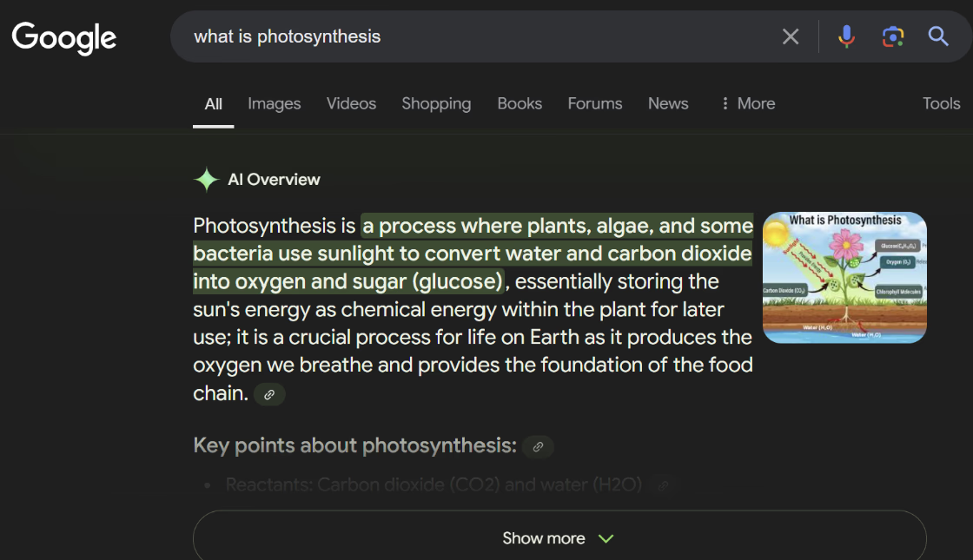Expand the AI Overview with Show more

coord(544,537)
